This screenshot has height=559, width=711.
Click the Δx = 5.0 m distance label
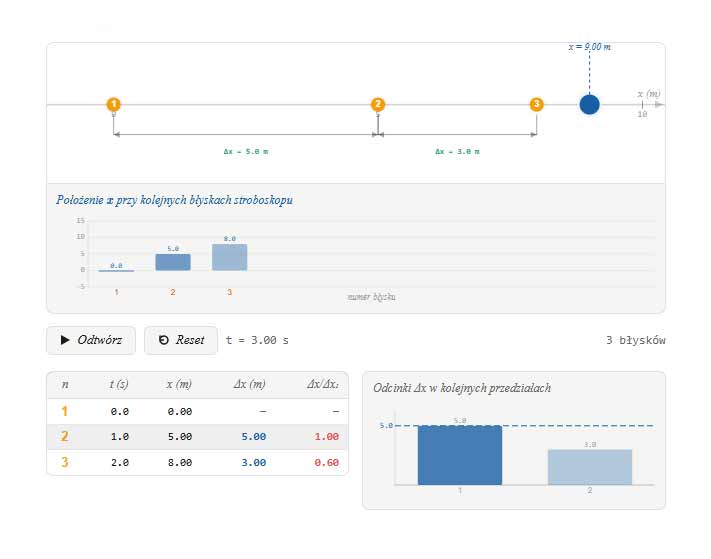coord(246,151)
